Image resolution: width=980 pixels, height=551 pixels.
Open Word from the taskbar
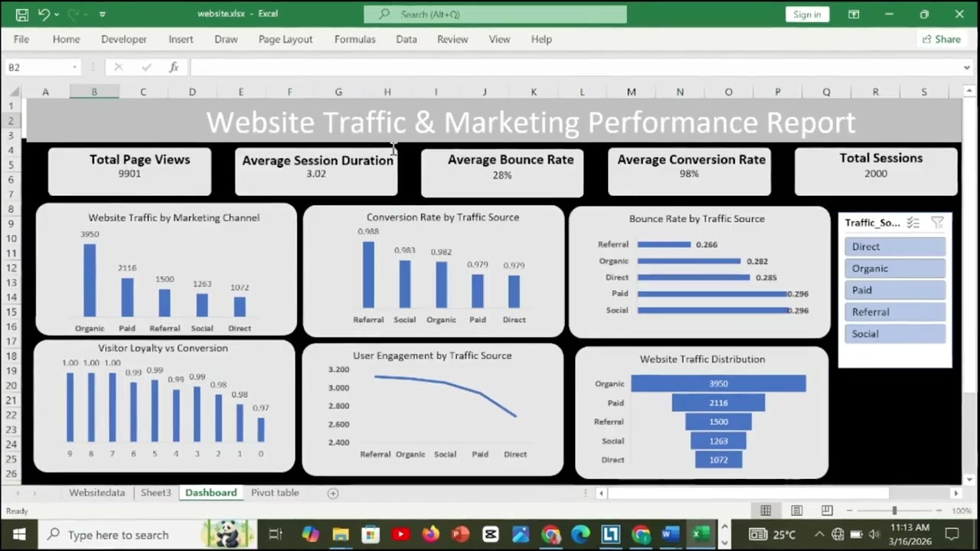coord(671,535)
